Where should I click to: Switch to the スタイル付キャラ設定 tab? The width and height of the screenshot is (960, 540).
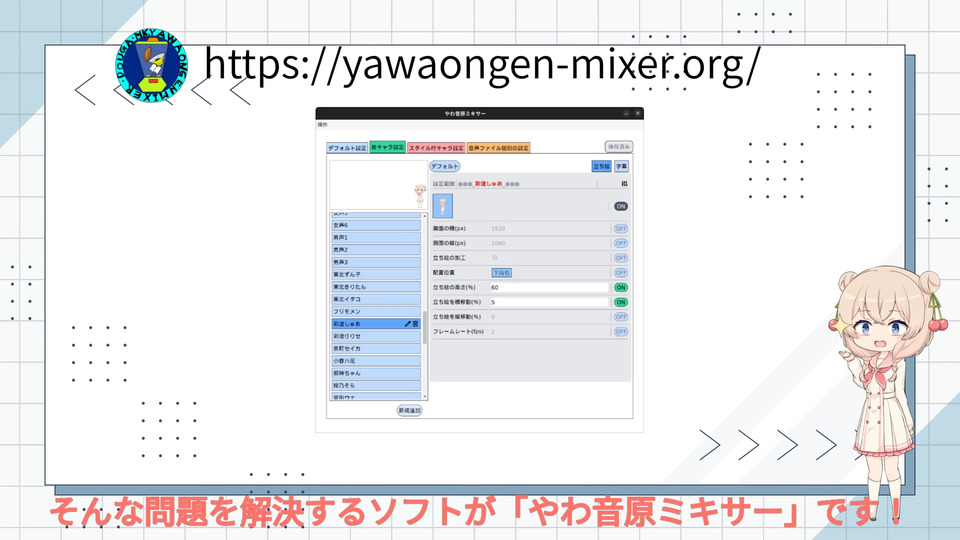tap(436, 148)
